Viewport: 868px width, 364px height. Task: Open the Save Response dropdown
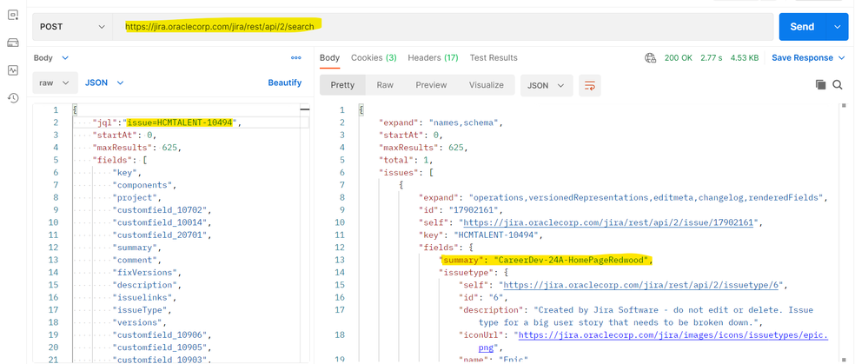coord(808,57)
